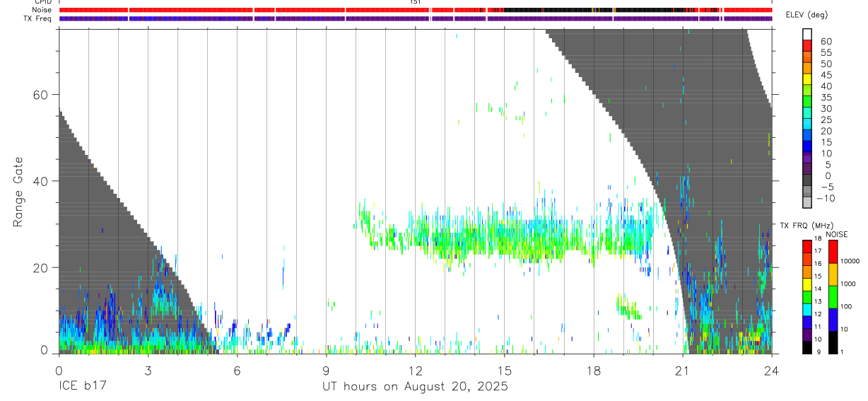Pick the white top swatch in the ELEV legend
The height and width of the screenshot is (401, 868).
coord(807,33)
